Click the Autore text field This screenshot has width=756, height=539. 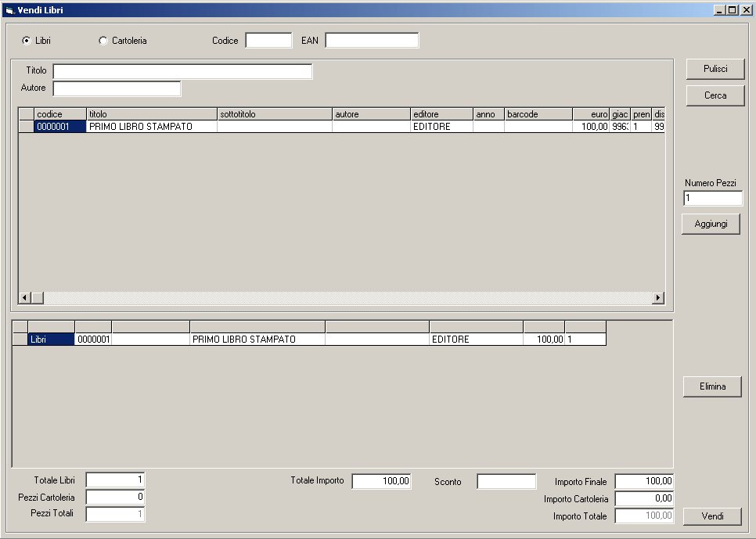117,88
